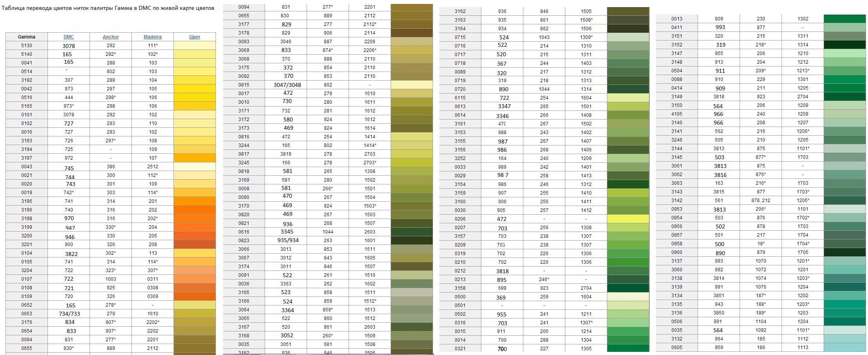The height and width of the screenshot is (355, 868).
Task: Click Madeira value 2512 in Gamma 0043 row
Action: click(153, 167)
